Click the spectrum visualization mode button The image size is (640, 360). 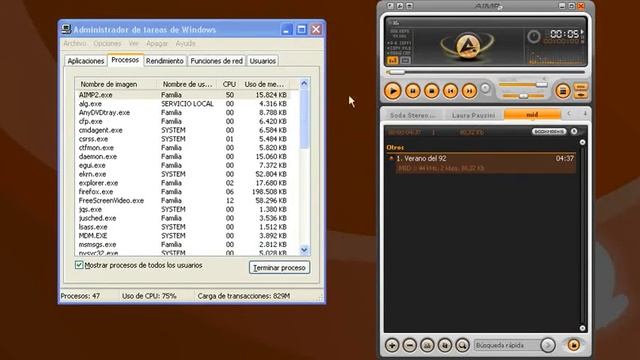393,60
